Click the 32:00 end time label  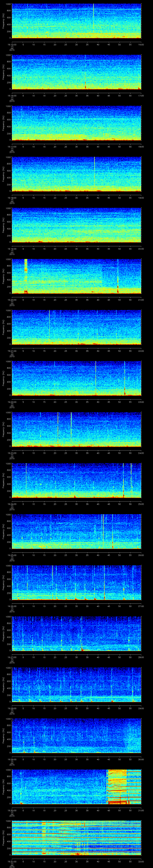[x=141, y=861]
